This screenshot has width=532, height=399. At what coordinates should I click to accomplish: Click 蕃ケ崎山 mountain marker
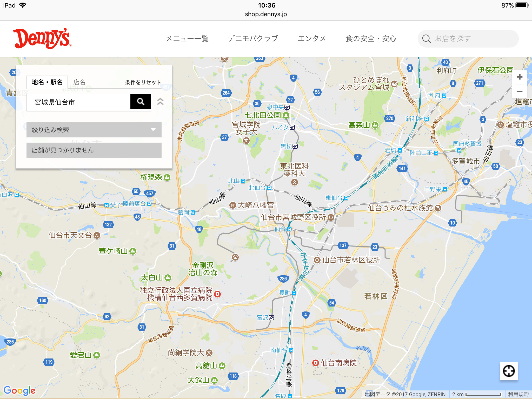click(133, 251)
